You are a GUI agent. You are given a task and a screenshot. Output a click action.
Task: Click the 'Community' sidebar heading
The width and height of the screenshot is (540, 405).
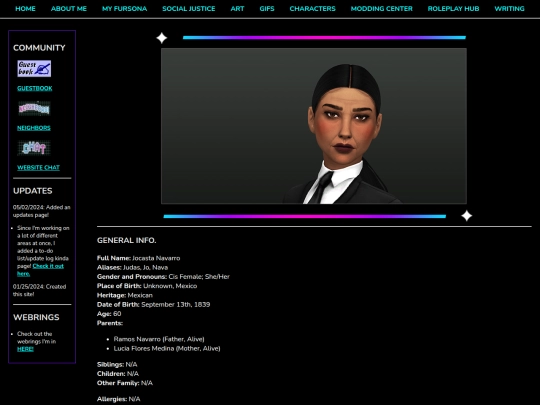[39, 48]
